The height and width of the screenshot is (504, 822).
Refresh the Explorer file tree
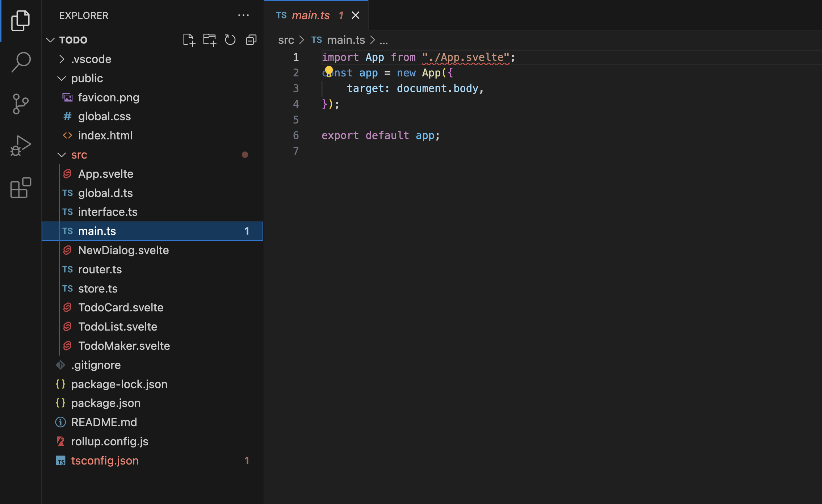[230, 40]
